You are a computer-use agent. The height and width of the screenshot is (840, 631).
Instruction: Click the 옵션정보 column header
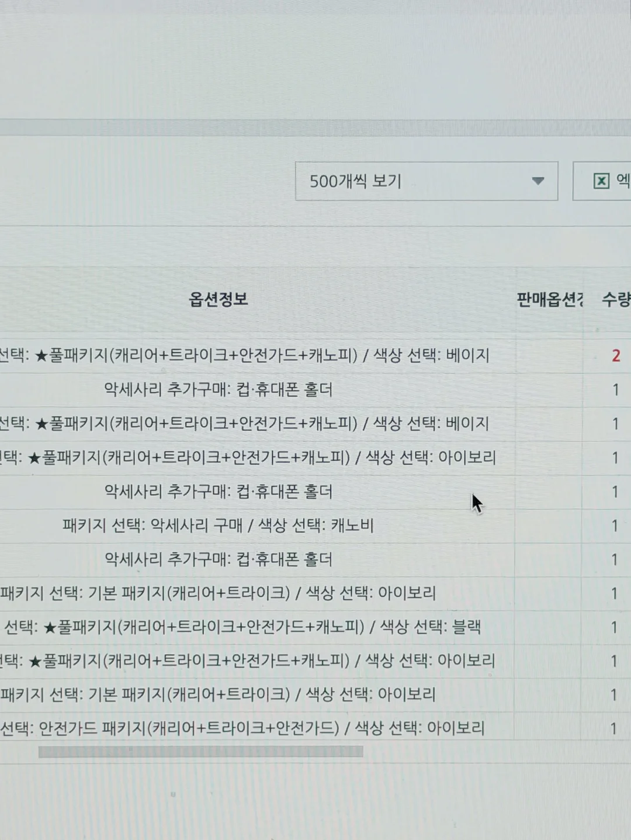219,299
